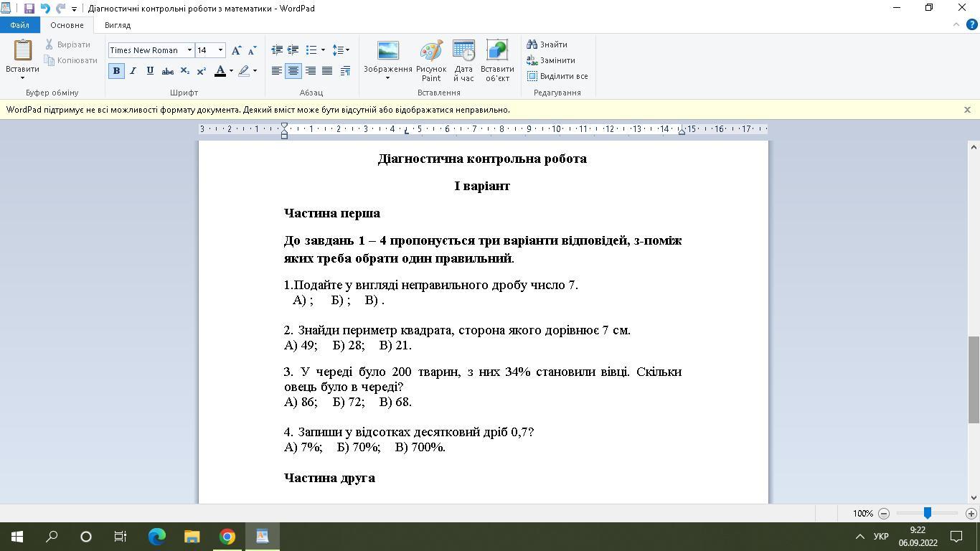Apply the text highlight color marker
Viewport: 980px width, 551px height.
244,71
